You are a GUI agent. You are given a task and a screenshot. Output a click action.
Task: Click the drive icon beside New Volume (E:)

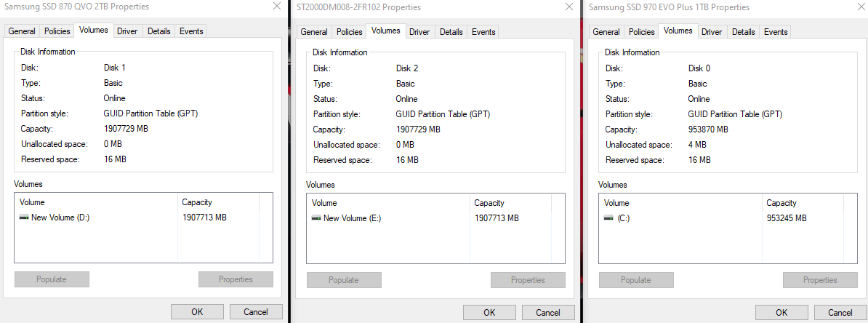[x=316, y=218]
